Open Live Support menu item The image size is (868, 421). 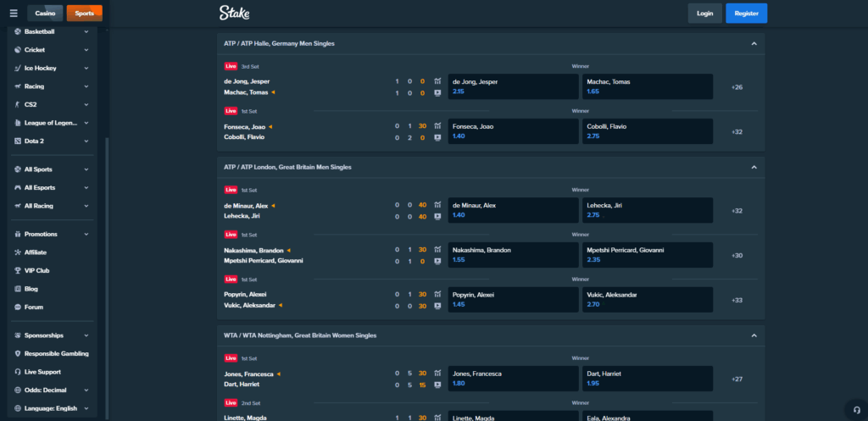point(52,372)
